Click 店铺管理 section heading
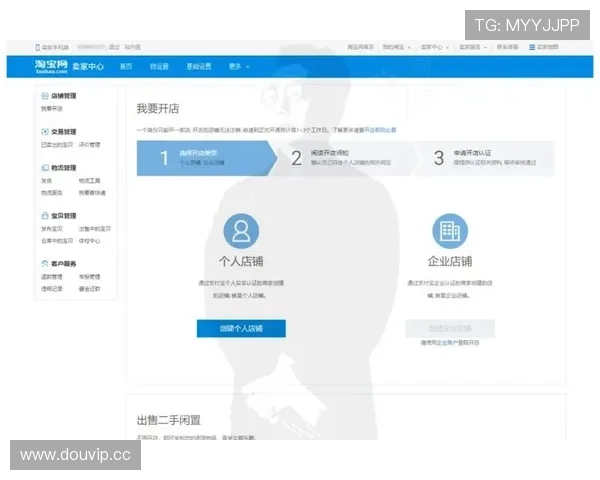 point(64,96)
